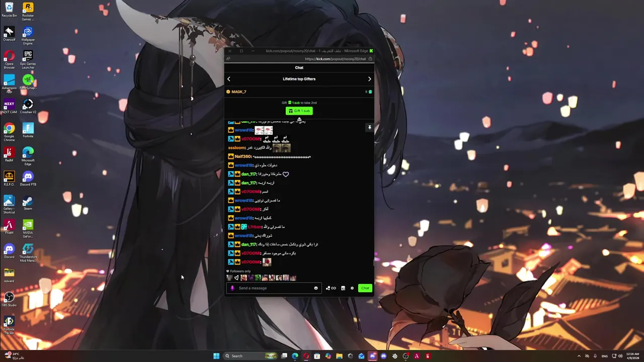Click the Followers only label
Image resolution: width=644 pixels, height=362 pixels.
[x=240, y=271]
